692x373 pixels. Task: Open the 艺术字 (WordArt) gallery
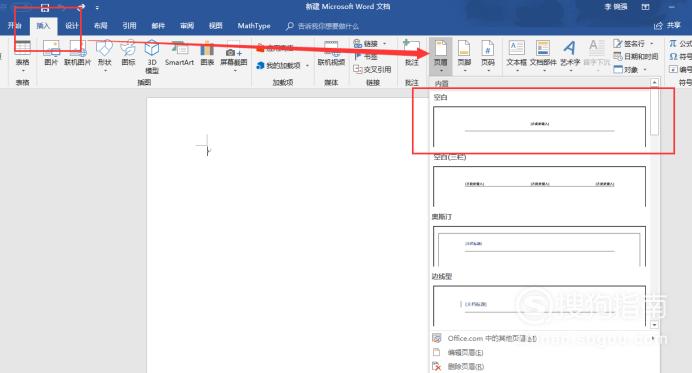[x=570, y=56]
